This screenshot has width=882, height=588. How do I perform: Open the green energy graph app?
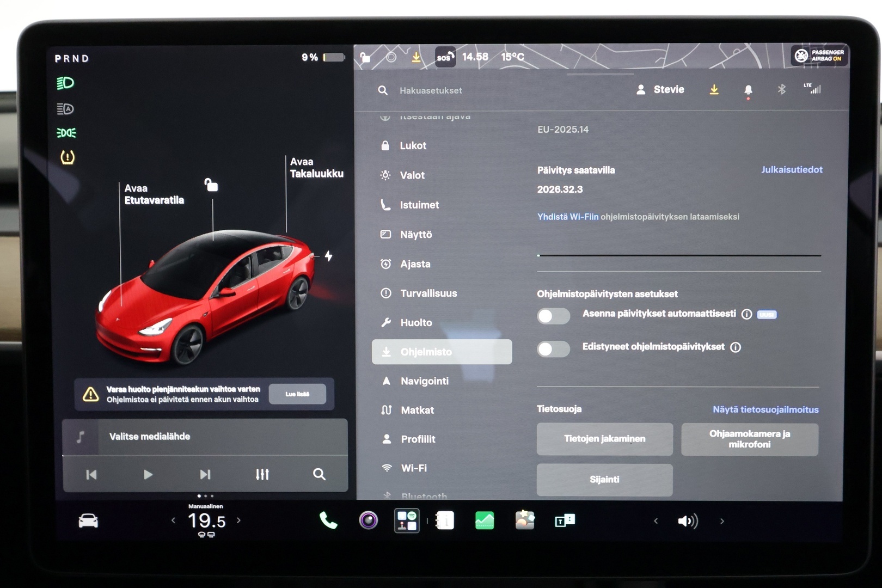pos(485,520)
